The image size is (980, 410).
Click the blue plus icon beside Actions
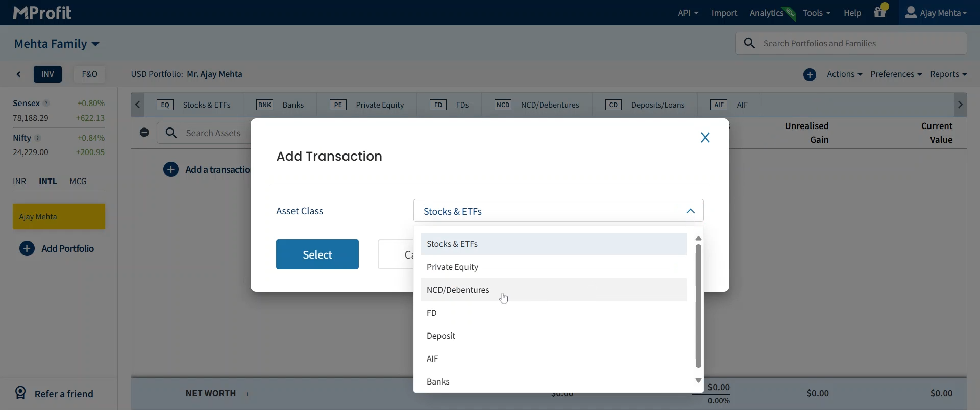[810, 75]
